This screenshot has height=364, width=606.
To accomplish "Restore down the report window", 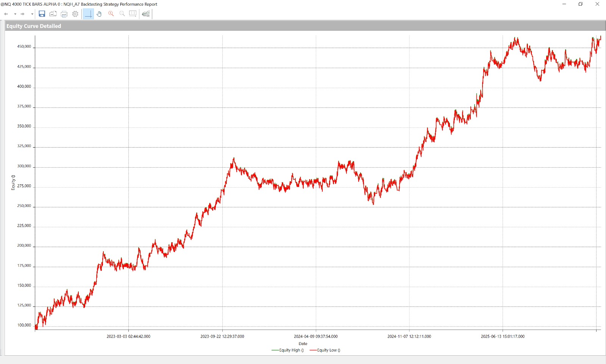I will coord(581,4).
